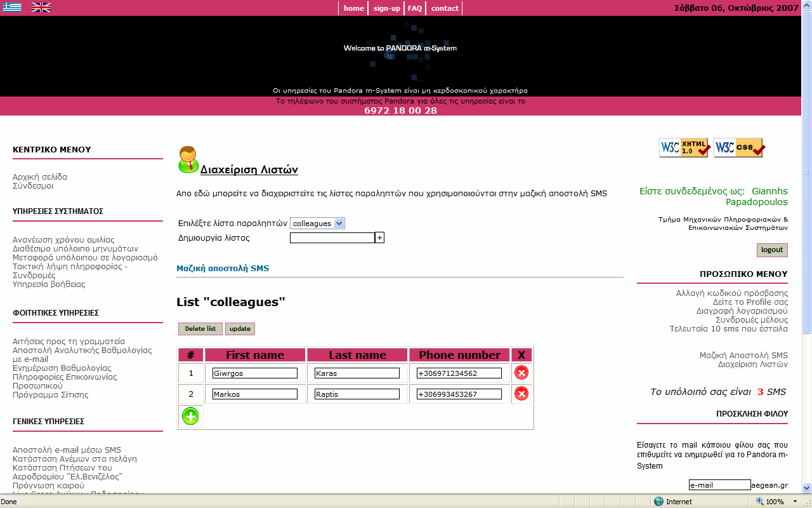Screen dimensions: 812x508
Task: Click the Delete list button
Action: tap(200, 329)
